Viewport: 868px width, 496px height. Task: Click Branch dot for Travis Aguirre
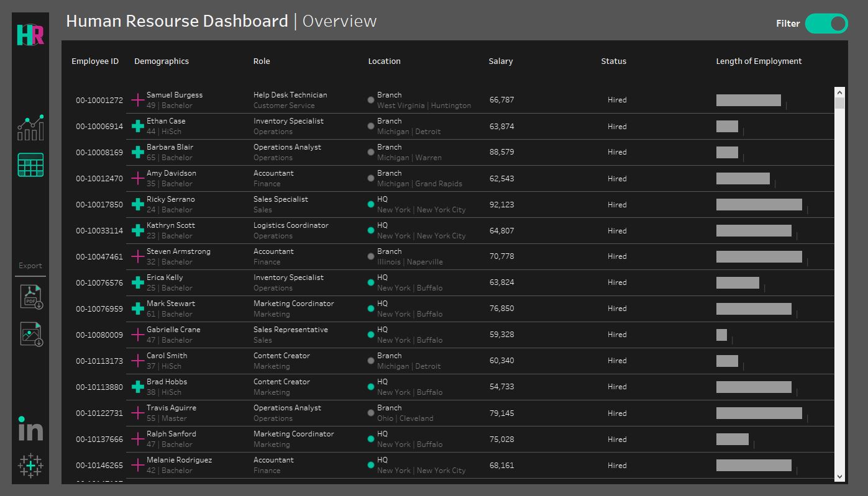[371, 413]
